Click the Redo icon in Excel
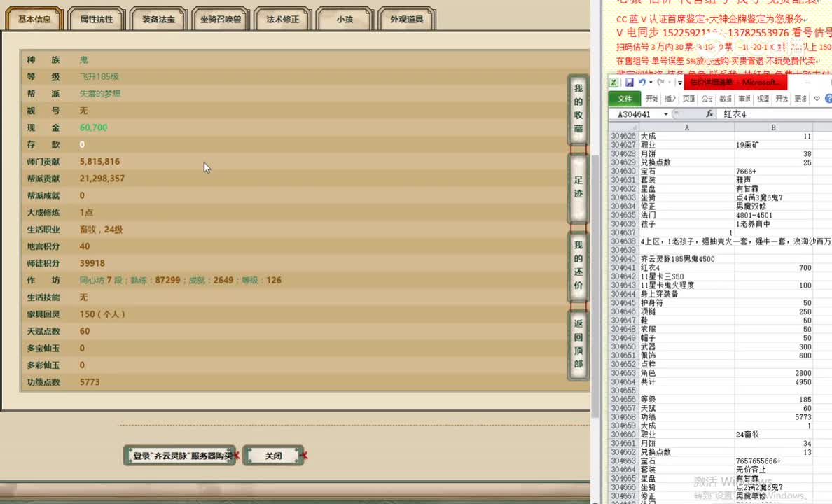Image resolution: width=832 pixels, height=504 pixels. click(x=661, y=82)
